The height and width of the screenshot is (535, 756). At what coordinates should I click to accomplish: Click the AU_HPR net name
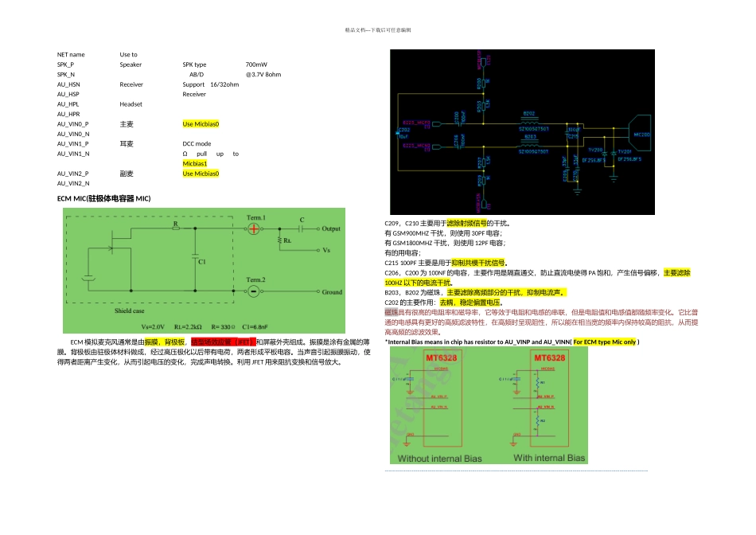click(x=68, y=115)
